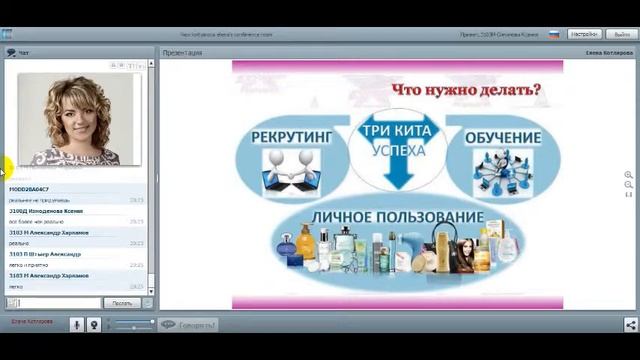
Task: Click the first small icon above the video
Action: coord(113,66)
